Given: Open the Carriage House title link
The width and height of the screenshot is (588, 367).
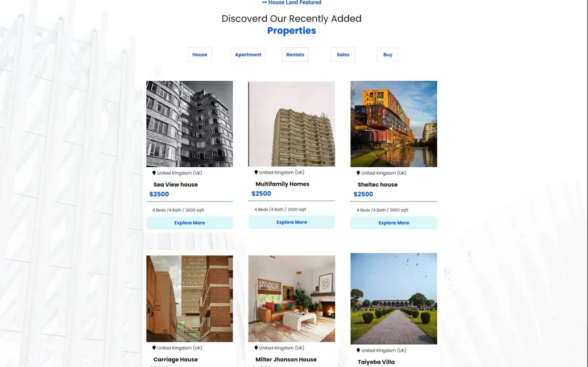Looking at the screenshot, I should click(176, 360).
